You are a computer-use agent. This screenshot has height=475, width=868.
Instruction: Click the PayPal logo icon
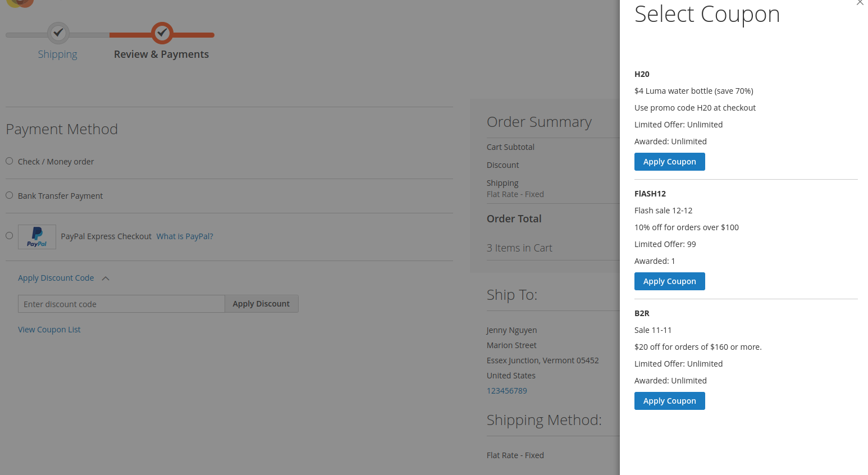(x=37, y=237)
